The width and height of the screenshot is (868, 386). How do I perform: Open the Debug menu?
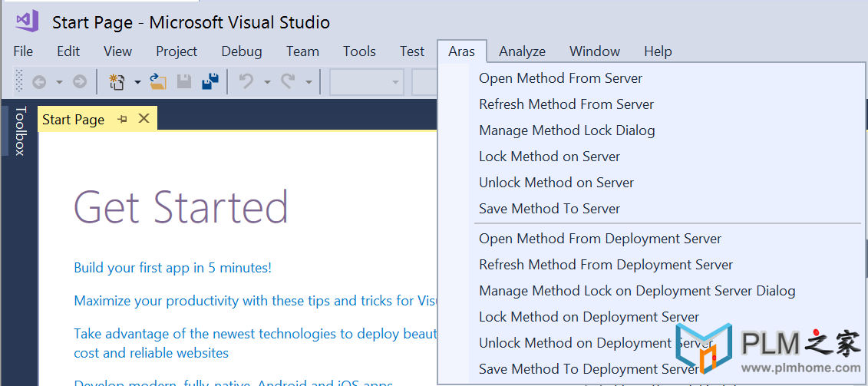click(242, 51)
